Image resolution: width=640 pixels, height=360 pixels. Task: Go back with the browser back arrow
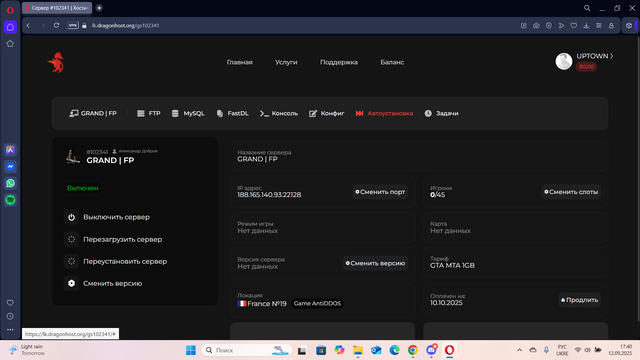coord(28,25)
